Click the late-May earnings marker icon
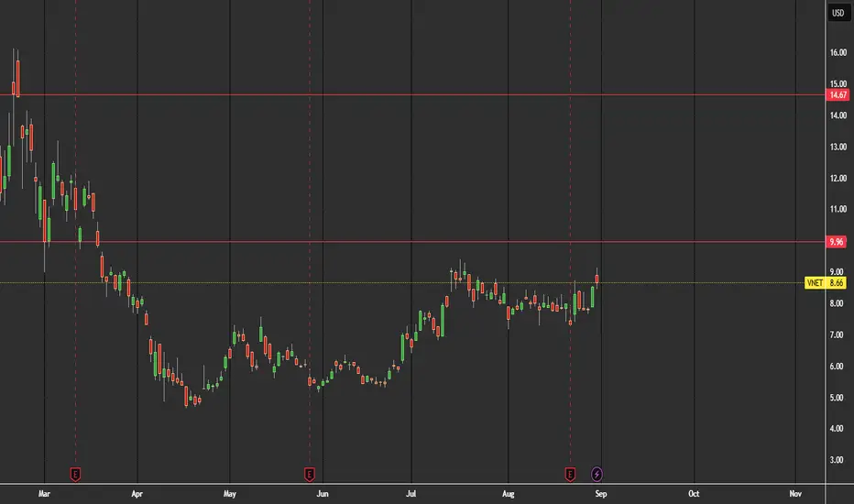Image resolution: width=854 pixels, height=504 pixels. pyautogui.click(x=310, y=474)
